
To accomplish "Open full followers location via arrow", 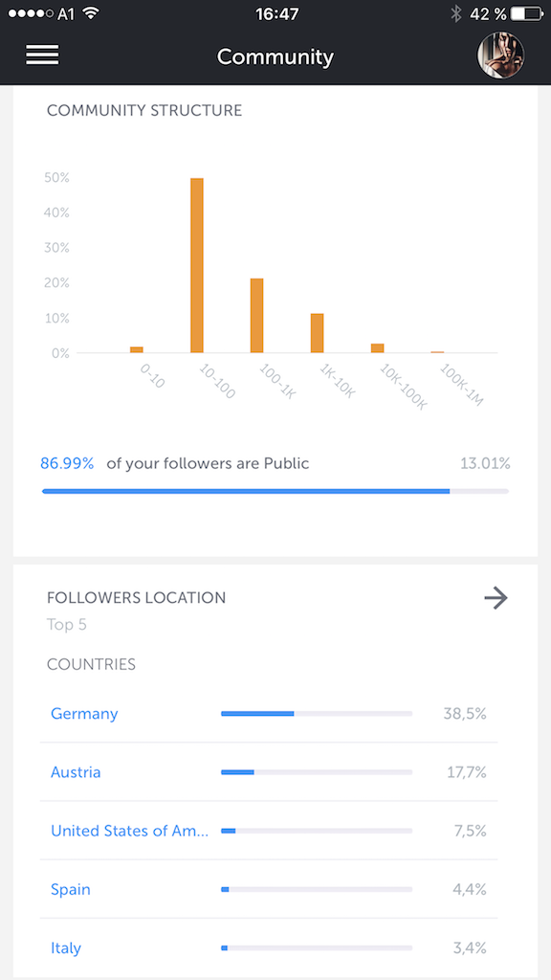I will click(496, 598).
